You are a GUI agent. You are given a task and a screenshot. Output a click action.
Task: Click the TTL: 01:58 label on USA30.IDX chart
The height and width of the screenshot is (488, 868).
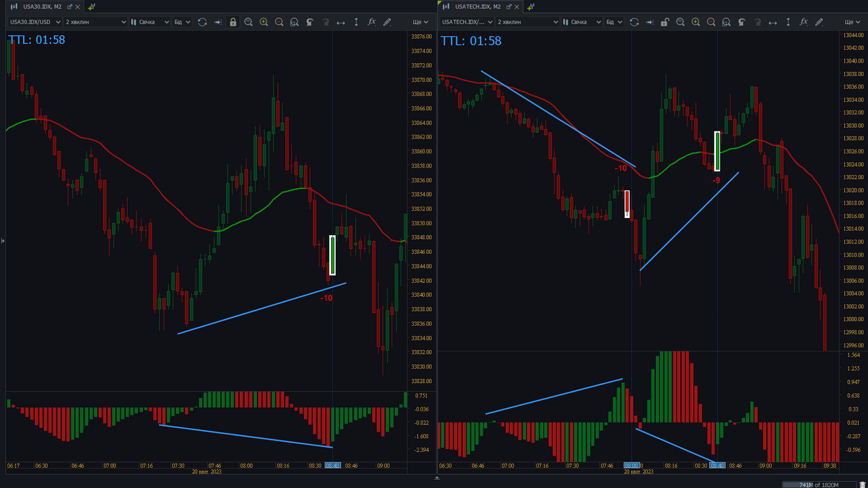[x=37, y=40]
